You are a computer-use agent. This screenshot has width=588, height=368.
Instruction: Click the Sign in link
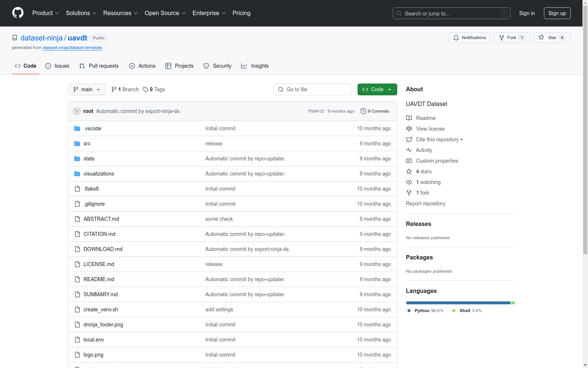click(527, 13)
